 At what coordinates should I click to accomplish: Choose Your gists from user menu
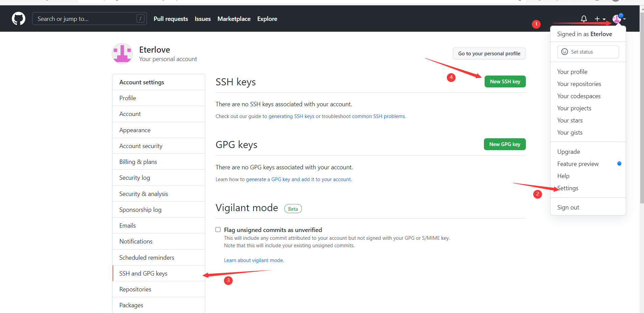click(588, 133)
